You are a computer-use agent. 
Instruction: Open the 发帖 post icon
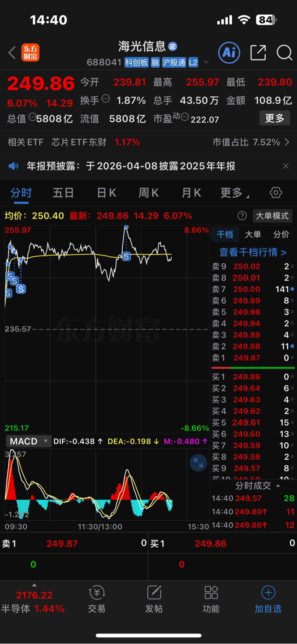(x=154, y=599)
